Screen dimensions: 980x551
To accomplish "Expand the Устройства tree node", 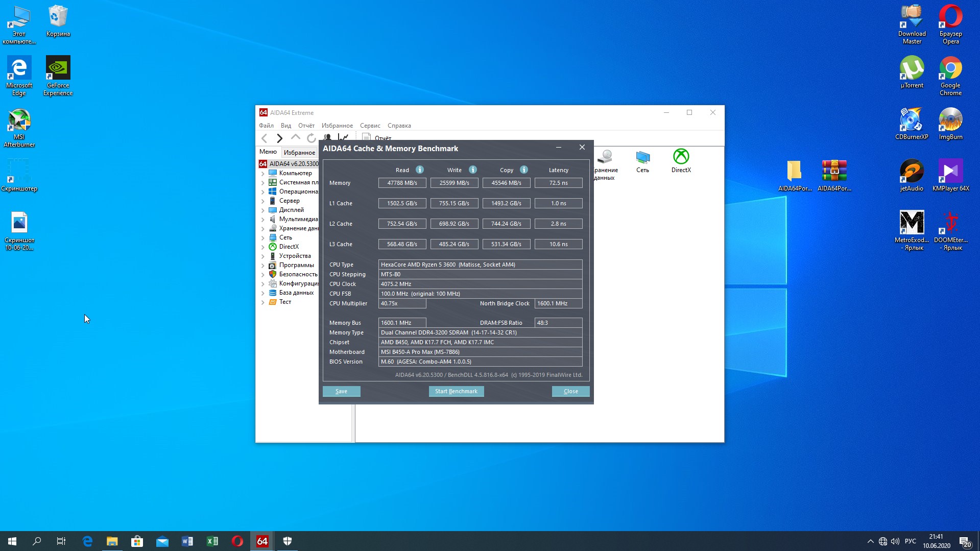I will [263, 256].
